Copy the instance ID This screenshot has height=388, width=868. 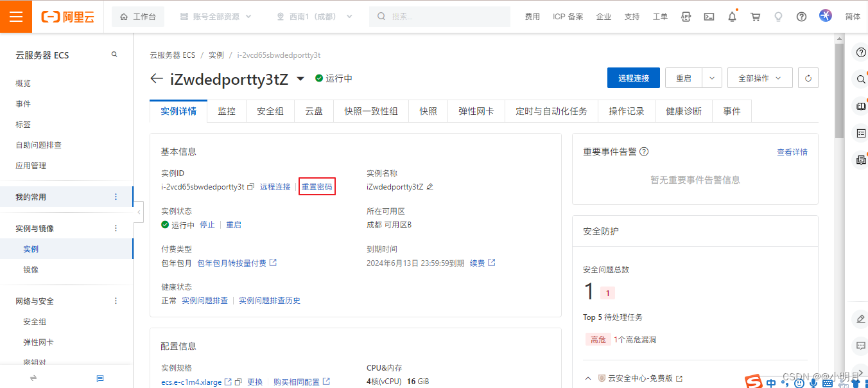(251, 187)
